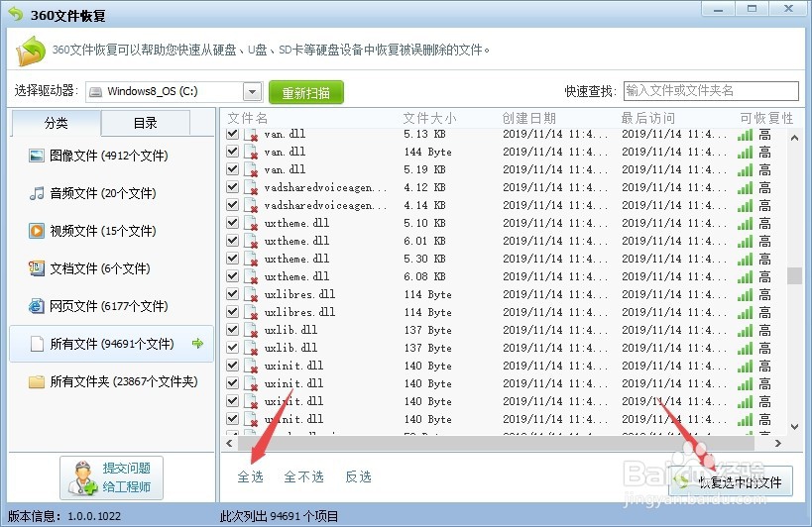Click the file icon of uxtheme.dll 5.10 KB
812x527 pixels.
click(x=251, y=224)
